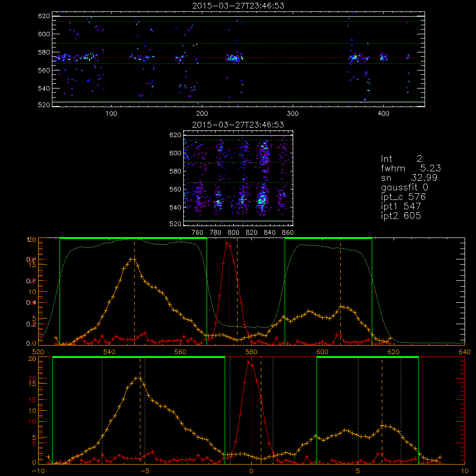Click y-axis label 520 of top image
The height and width of the screenshot is (476, 476).
44,105
